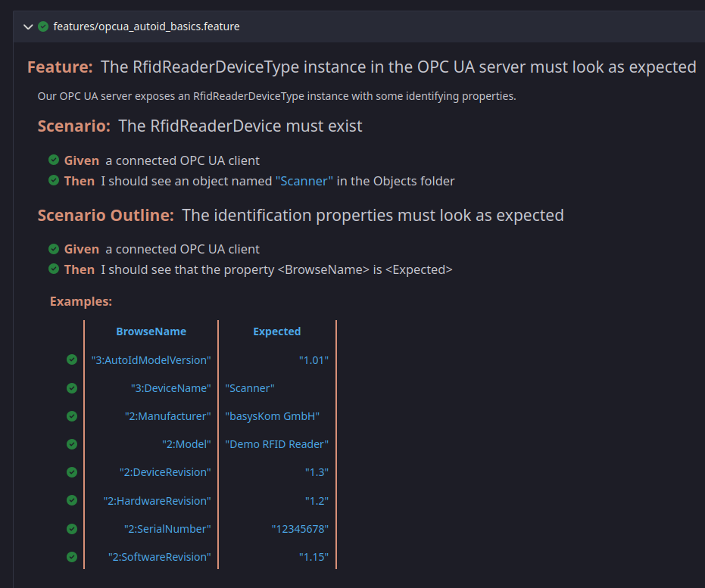Select the "2:SoftwareRevision" cell
This screenshot has height=588, width=705.
pos(159,557)
